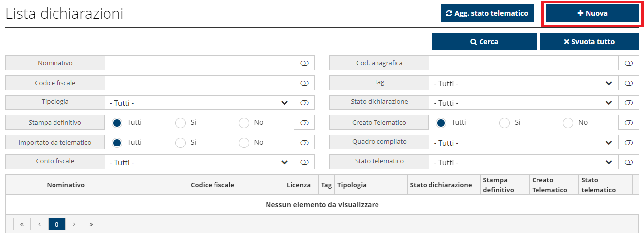
Task: Click filter toggle icon for Conto fiscale
Action: (304, 162)
